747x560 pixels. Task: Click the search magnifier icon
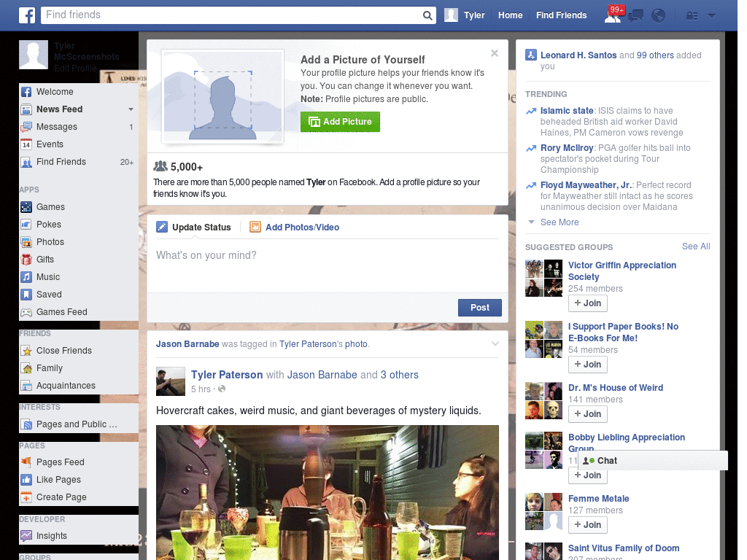click(427, 15)
